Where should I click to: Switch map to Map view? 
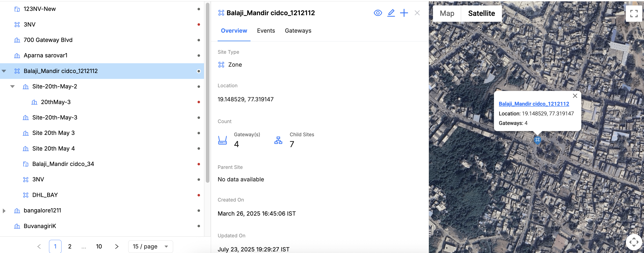click(x=447, y=13)
